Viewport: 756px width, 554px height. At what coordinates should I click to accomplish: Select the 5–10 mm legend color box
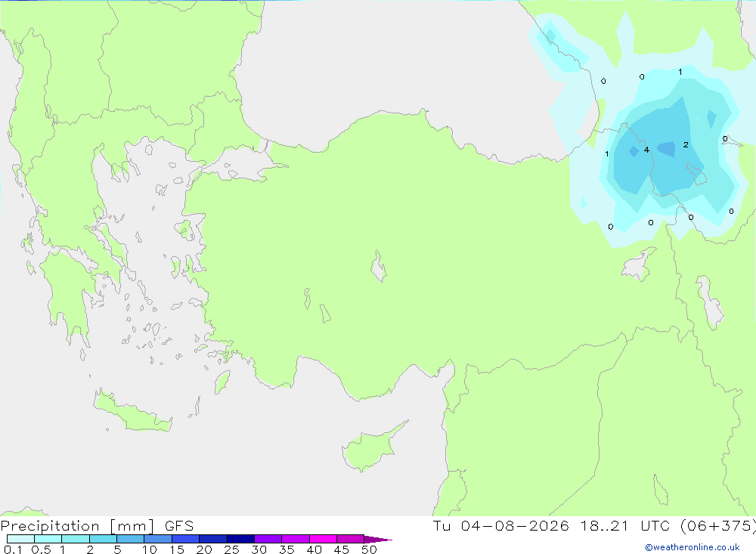click(x=130, y=539)
